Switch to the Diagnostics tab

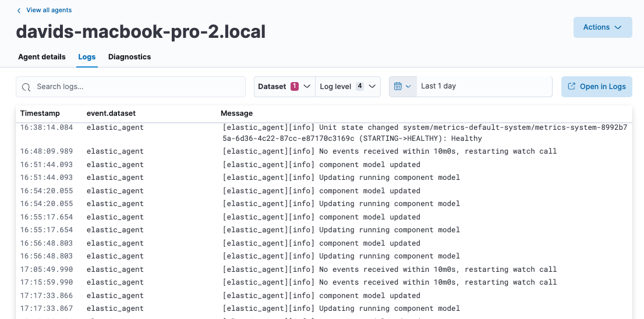tap(129, 57)
